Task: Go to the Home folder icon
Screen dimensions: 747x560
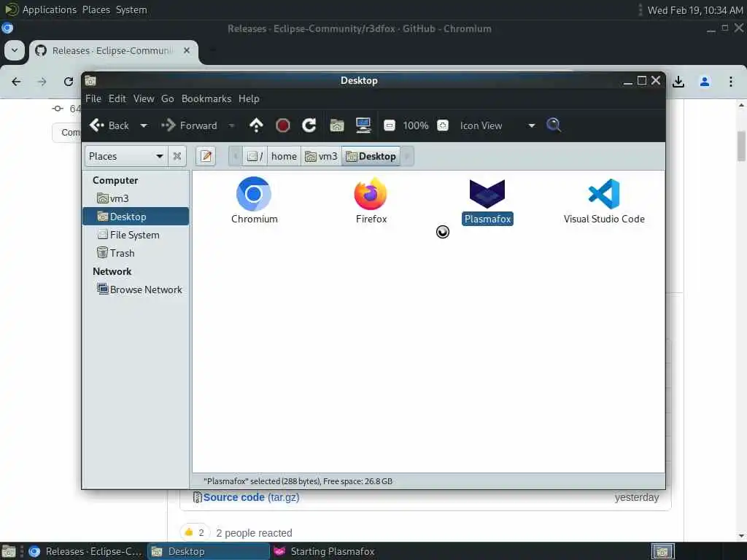Action: coord(337,125)
